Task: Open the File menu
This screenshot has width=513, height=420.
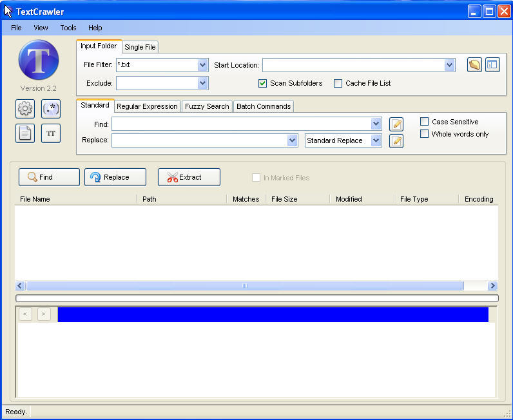Action: [x=16, y=28]
